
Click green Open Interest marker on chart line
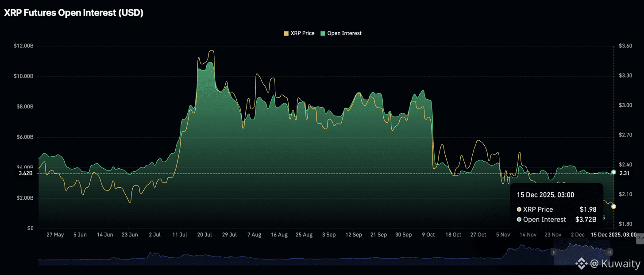pos(613,172)
